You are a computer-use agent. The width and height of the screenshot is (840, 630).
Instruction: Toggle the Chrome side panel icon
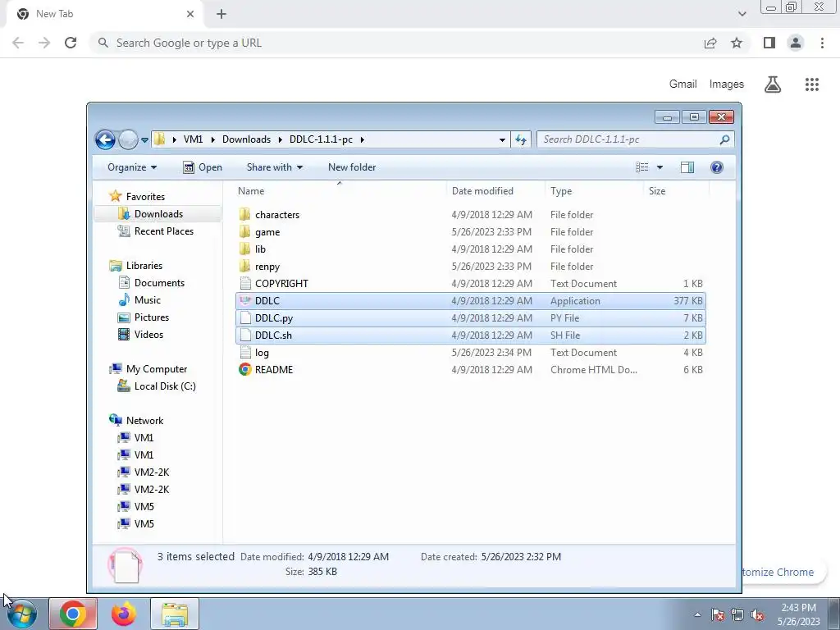pos(769,43)
